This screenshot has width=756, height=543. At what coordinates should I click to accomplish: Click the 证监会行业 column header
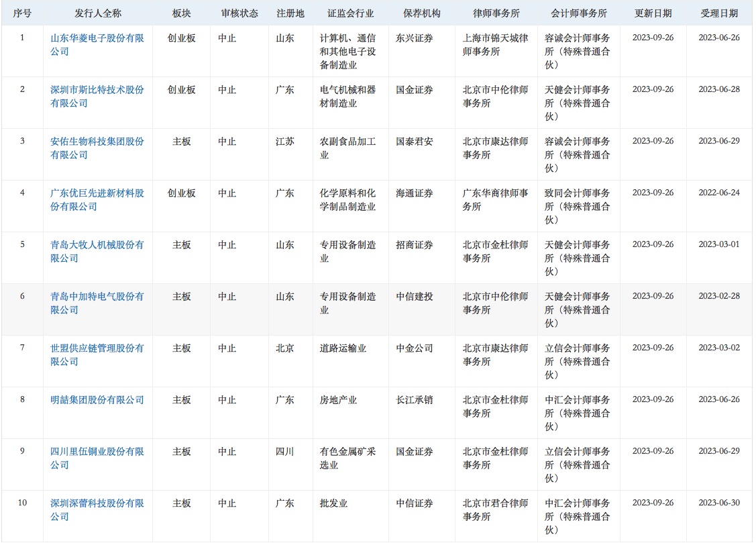tap(351, 13)
